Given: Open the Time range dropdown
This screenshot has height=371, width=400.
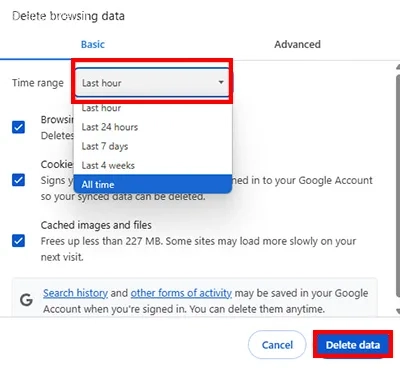Looking at the screenshot, I should pyautogui.click(x=152, y=82).
